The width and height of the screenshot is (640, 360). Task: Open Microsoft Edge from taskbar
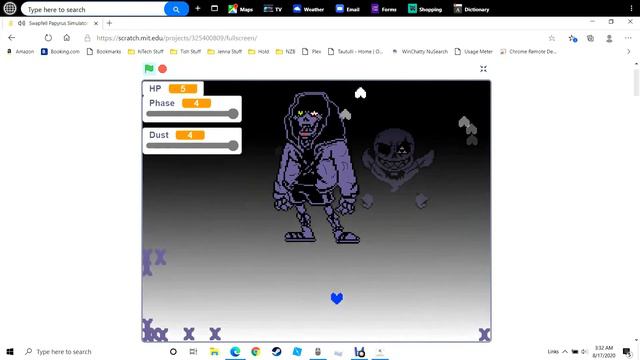[235, 351]
